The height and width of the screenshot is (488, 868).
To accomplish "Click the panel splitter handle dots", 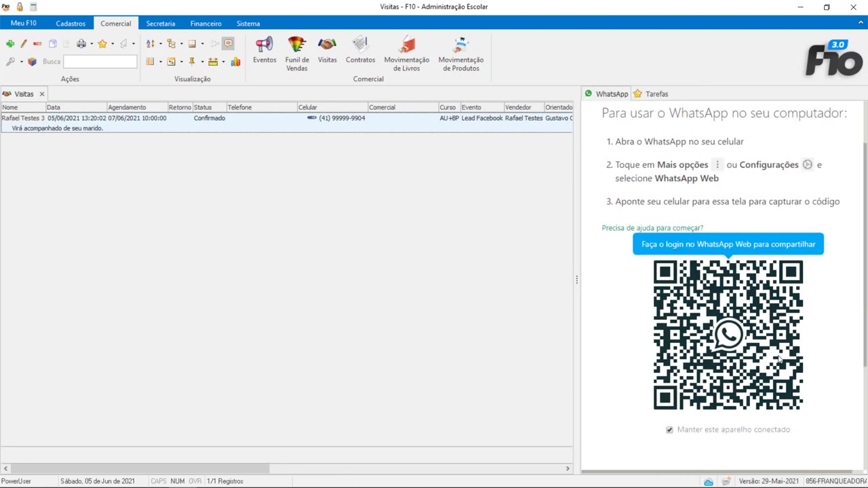I will tap(577, 279).
